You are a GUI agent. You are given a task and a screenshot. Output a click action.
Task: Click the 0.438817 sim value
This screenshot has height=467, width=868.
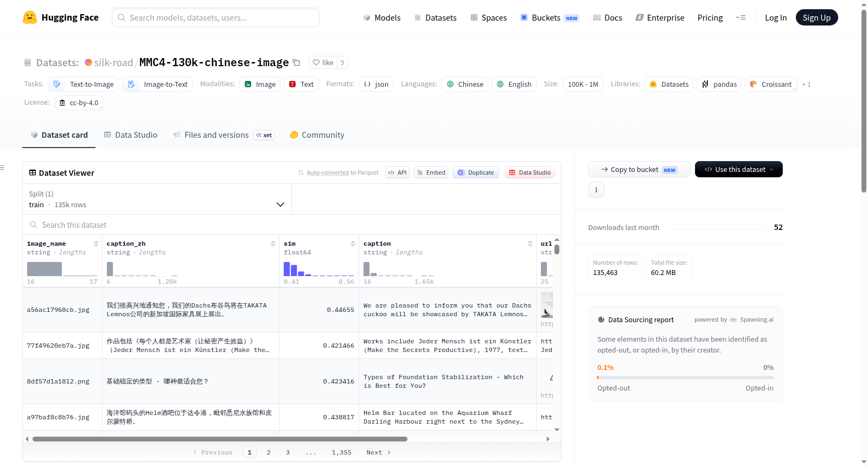pyautogui.click(x=339, y=417)
